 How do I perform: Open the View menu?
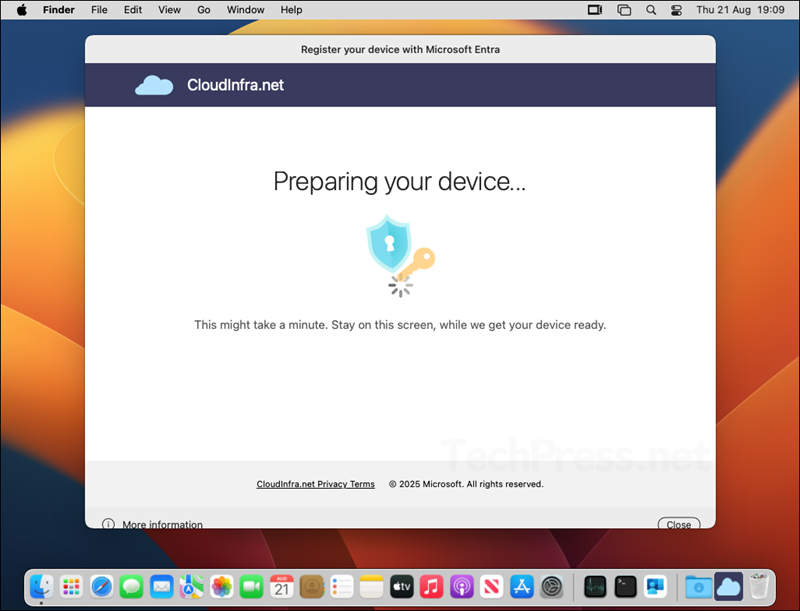click(169, 10)
